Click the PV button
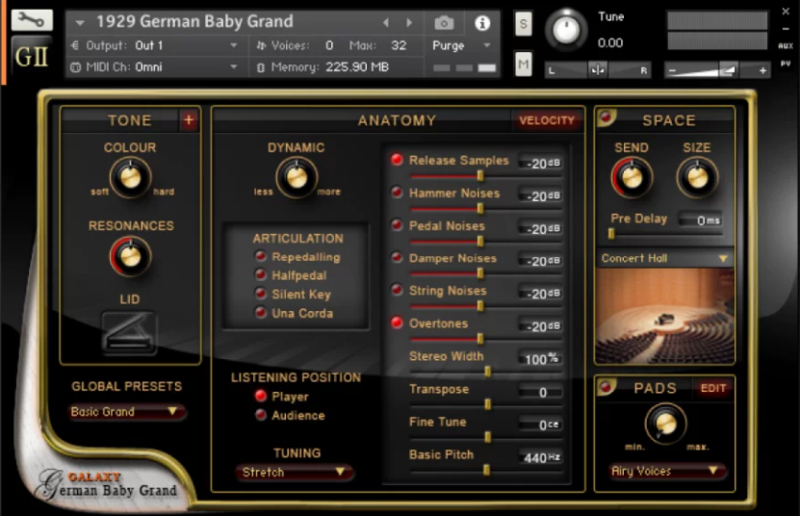The image size is (800, 516). (785, 63)
